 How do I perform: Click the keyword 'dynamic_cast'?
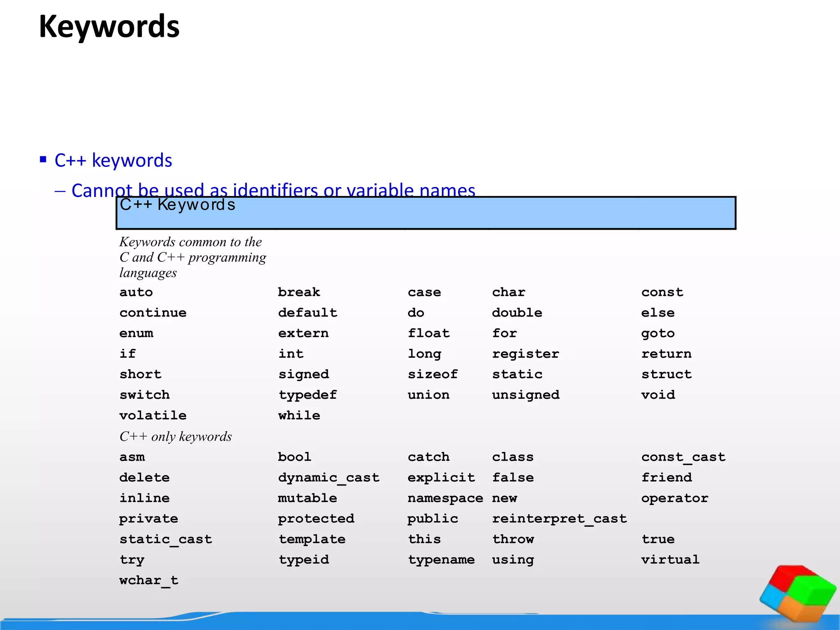(x=329, y=478)
